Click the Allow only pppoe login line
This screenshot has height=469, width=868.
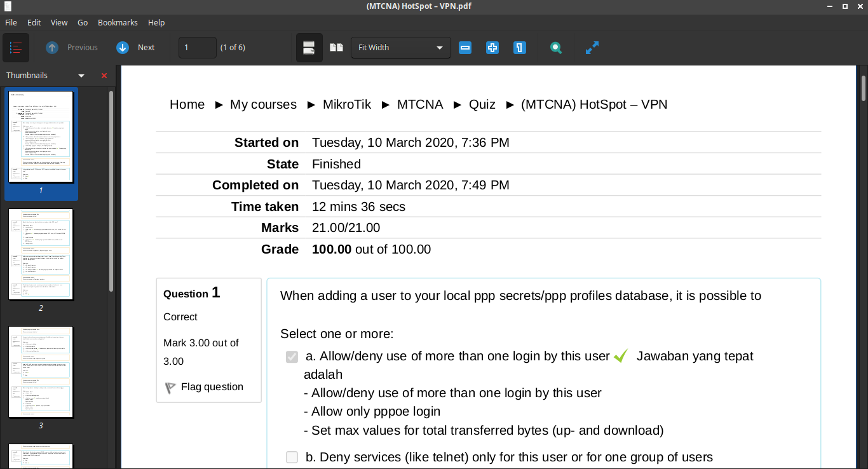(372, 411)
